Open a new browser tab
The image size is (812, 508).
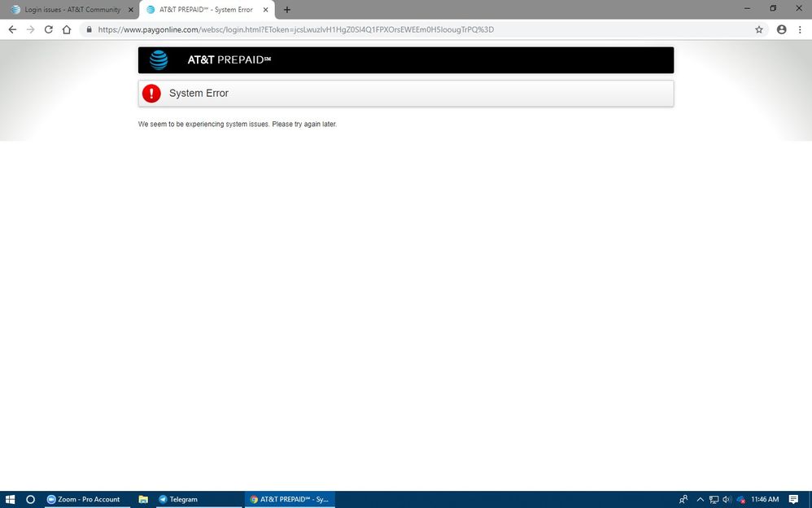point(287,10)
